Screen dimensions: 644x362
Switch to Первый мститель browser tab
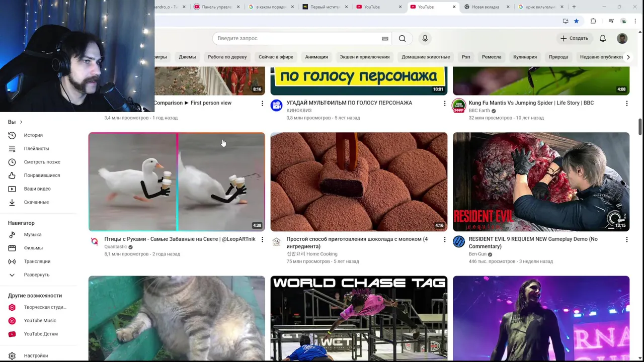pyautogui.click(x=325, y=7)
